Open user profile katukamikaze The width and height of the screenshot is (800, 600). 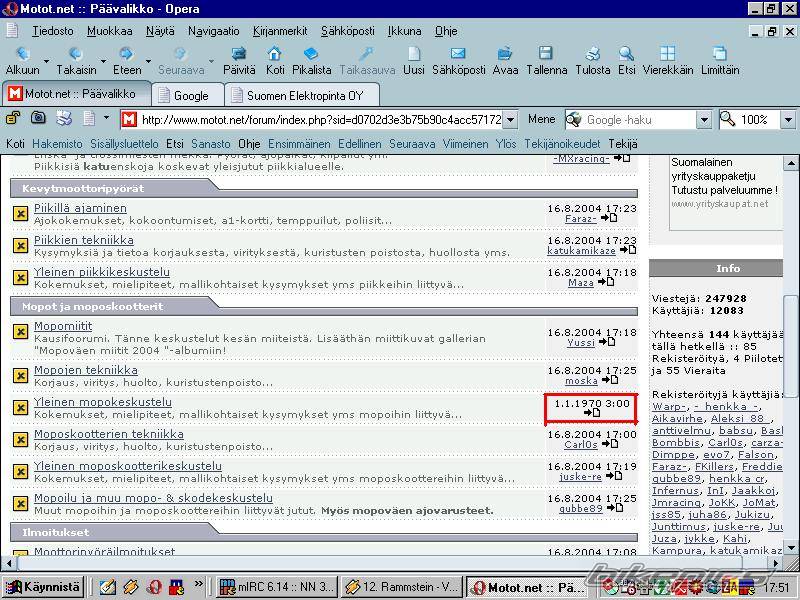coord(581,251)
